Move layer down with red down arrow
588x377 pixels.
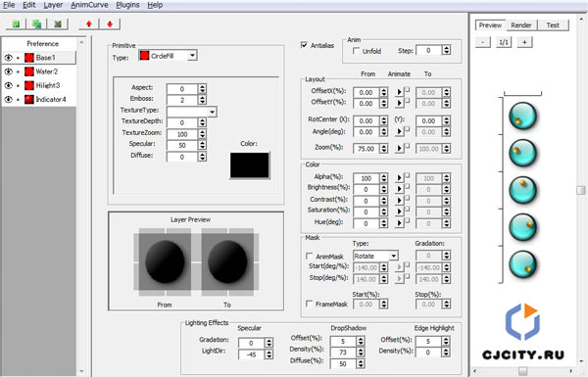(x=110, y=24)
